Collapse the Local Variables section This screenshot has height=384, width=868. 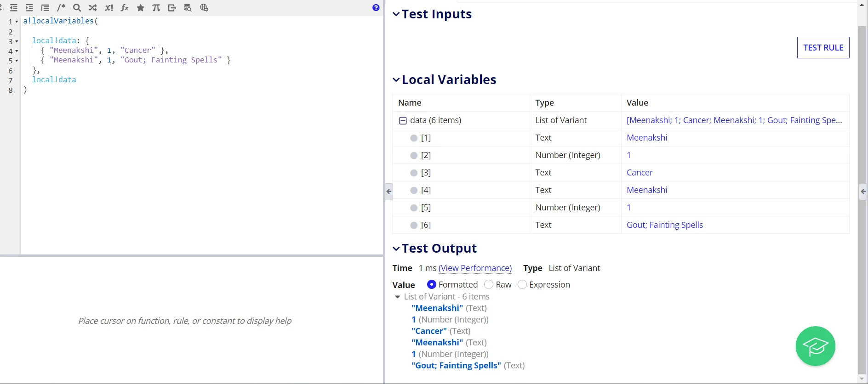tap(396, 80)
